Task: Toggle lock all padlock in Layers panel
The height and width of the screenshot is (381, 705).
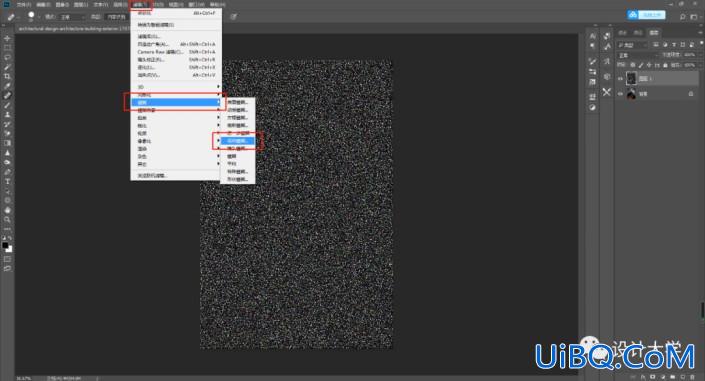Action: 665,65
